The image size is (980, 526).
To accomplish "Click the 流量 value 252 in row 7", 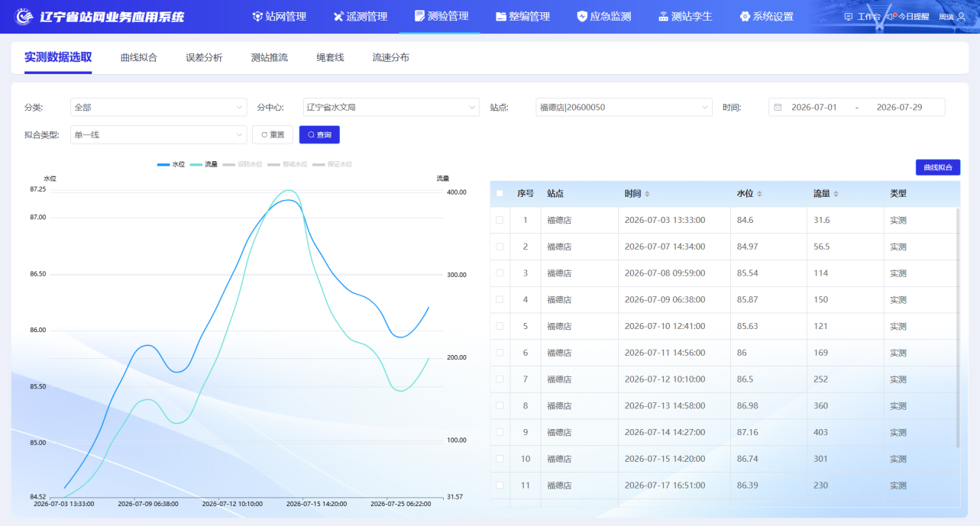I will click(x=821, y=379).
